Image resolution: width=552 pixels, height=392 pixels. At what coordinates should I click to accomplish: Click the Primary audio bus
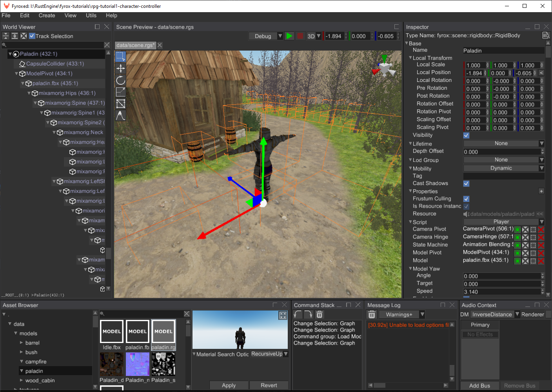[x=480, y=325]
